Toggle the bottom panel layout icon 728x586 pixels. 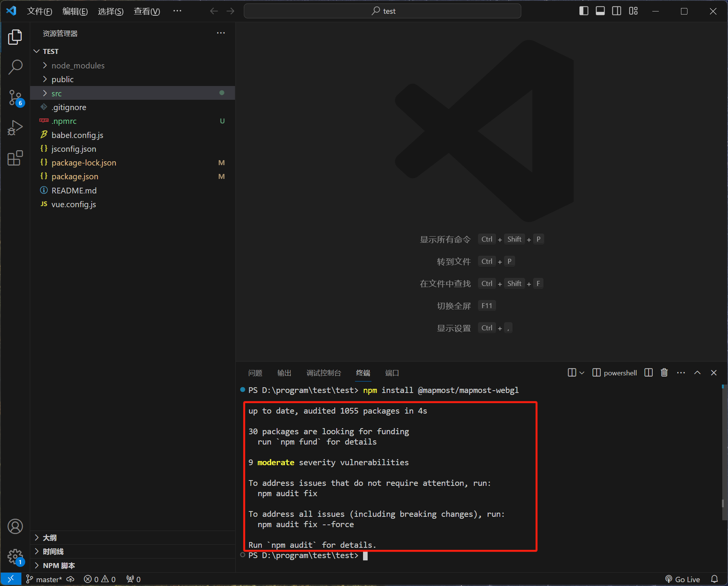tap(600, 11)
